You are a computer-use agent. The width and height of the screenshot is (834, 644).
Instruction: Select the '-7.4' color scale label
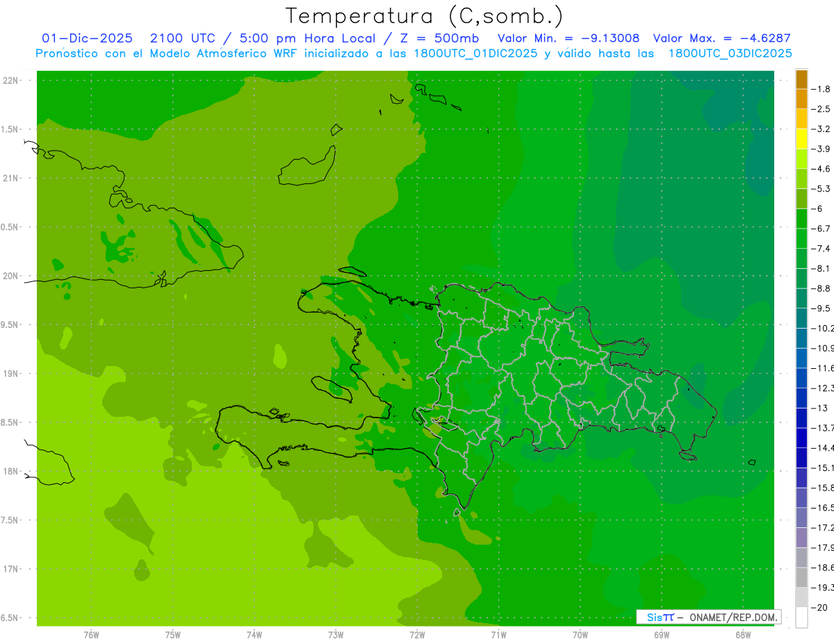point(821,249)
